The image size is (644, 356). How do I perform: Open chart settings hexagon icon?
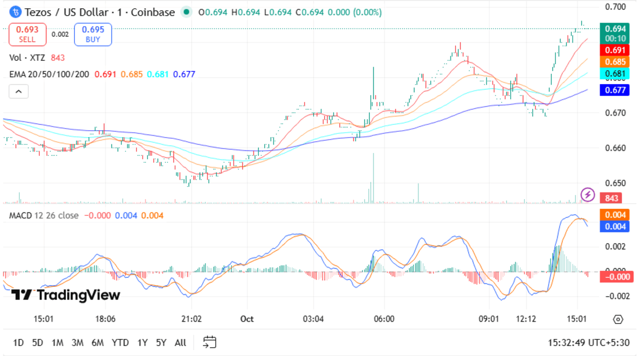tap(618, 319)
